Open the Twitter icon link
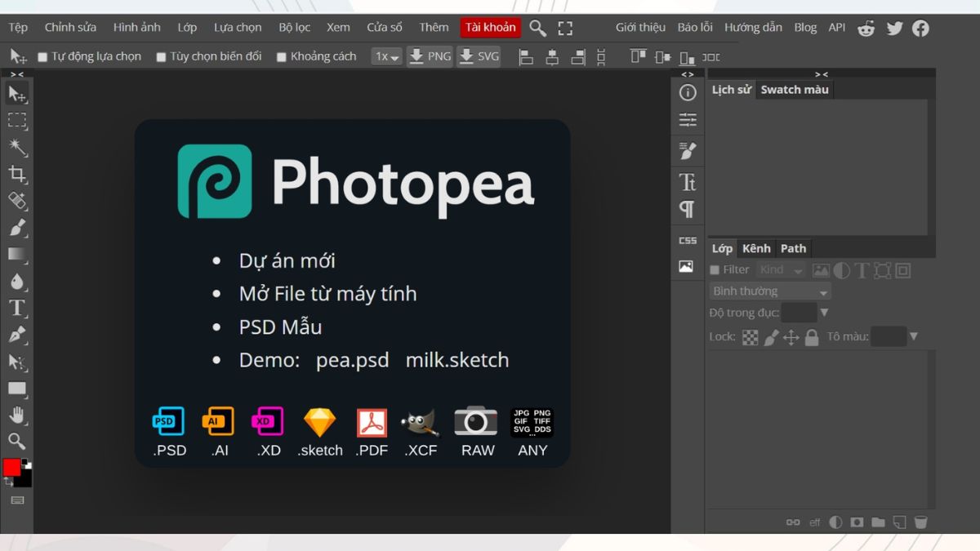 pyautogui.click(x=894, y=28)
